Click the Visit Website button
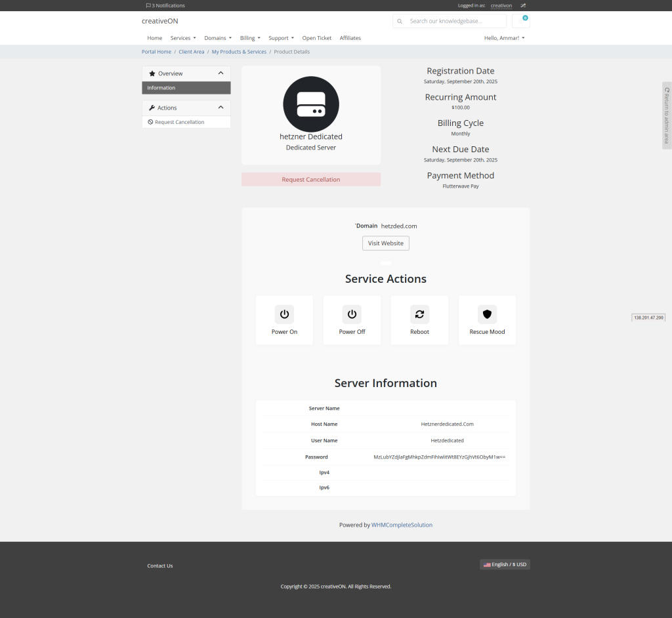This screenshot has width=672, height=618. (x=385, y=243)
